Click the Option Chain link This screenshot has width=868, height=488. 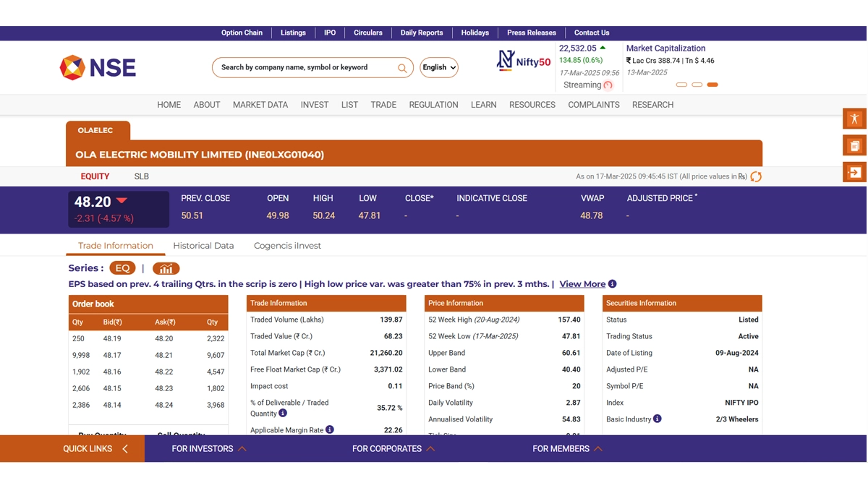242,33
